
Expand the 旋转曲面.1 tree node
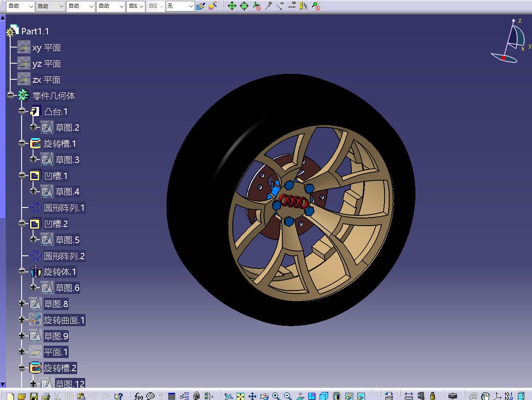tap(22, 319)
